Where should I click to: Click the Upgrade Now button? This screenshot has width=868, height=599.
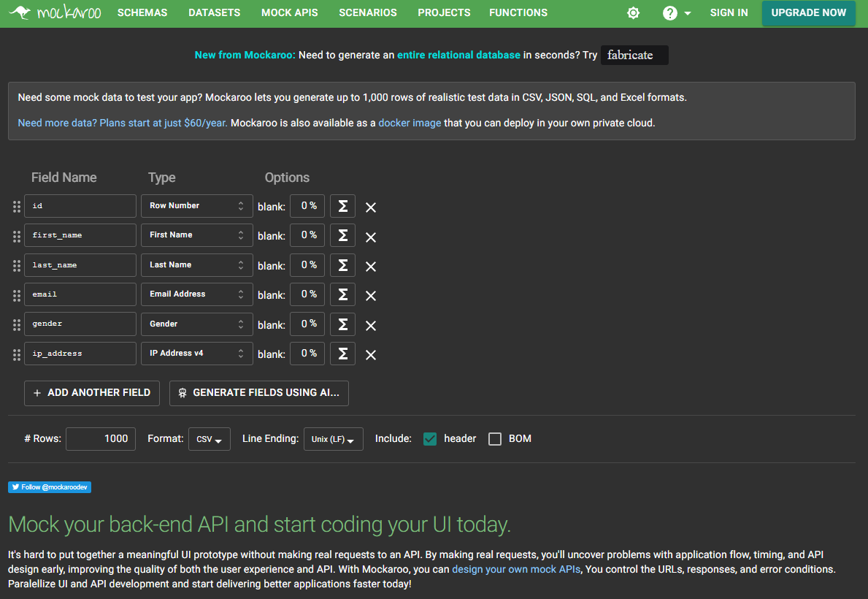tap(808, 12)
